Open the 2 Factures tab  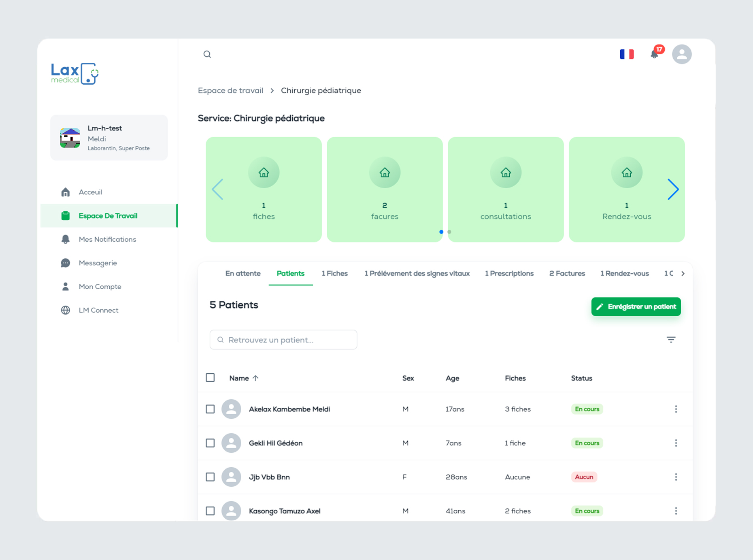tap(567, 274)
